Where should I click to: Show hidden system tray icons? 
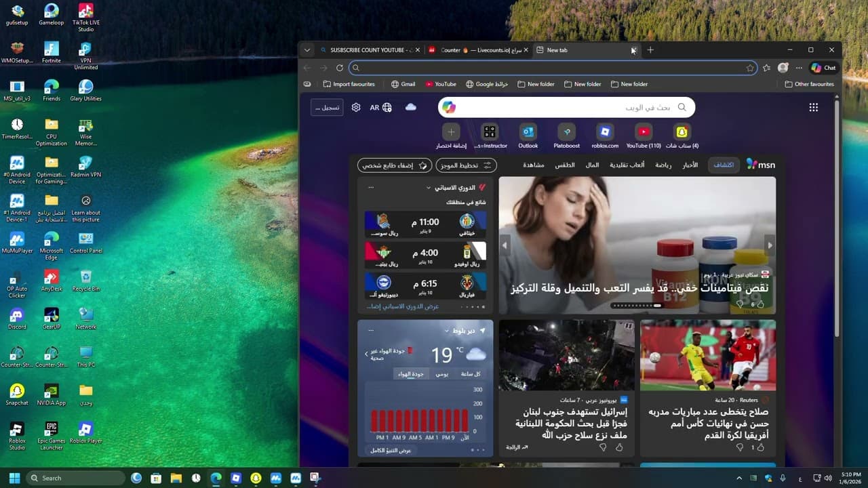click(738, 478)
